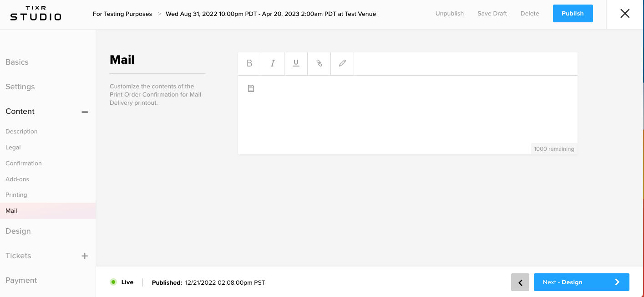Open the Basics section in the sidebar
This screenshot has width=644, height=297.
click(x=17, y=62)
